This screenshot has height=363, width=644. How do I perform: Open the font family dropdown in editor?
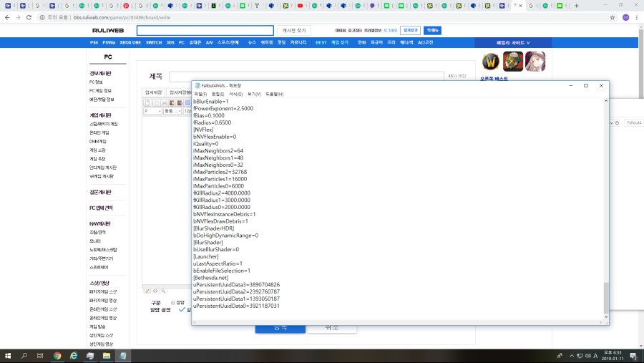point(172,111)
